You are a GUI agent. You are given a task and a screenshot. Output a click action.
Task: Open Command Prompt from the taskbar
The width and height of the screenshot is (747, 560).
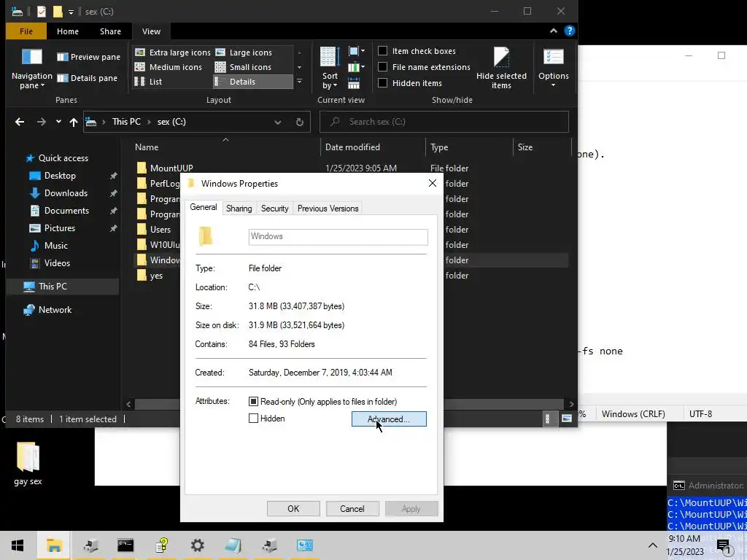point(125,545)
